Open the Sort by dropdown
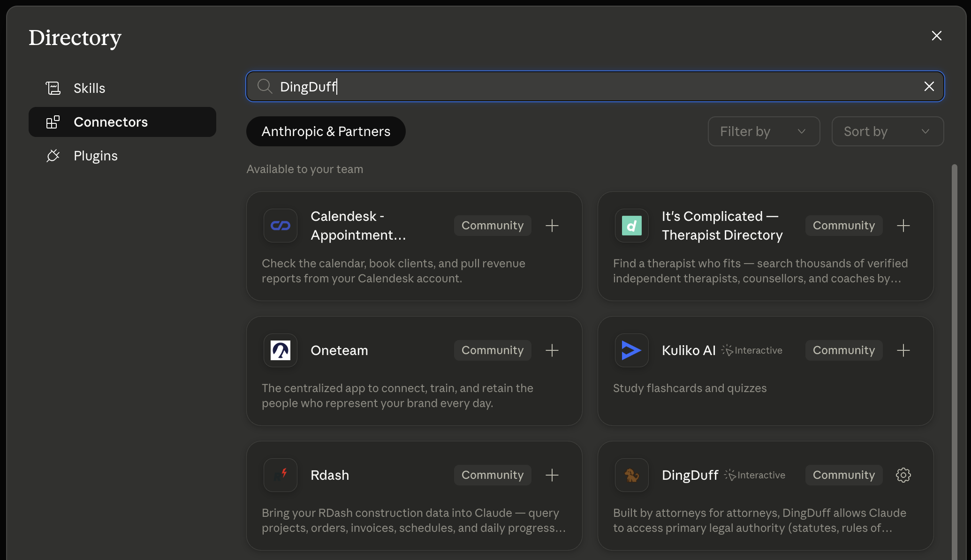Viewport: 971px width, 560px height. click(x=888, y=131)
